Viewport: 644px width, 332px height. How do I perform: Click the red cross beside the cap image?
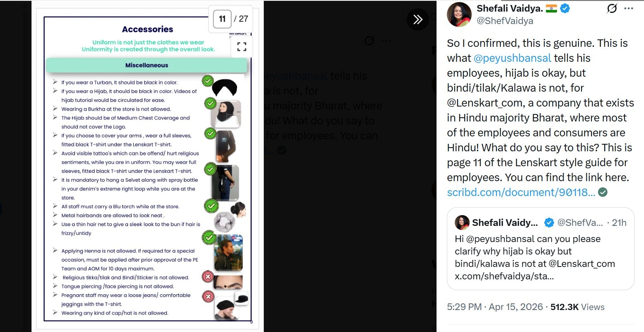point(208,296)
